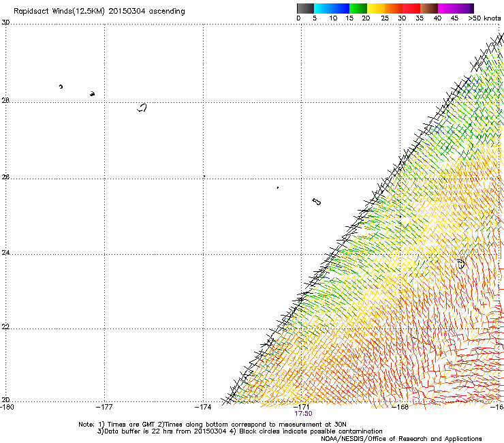Click the note line 'Data buffer is 22 hrs'
This screenshot has height=443, width=504.
tap(139, 431)
